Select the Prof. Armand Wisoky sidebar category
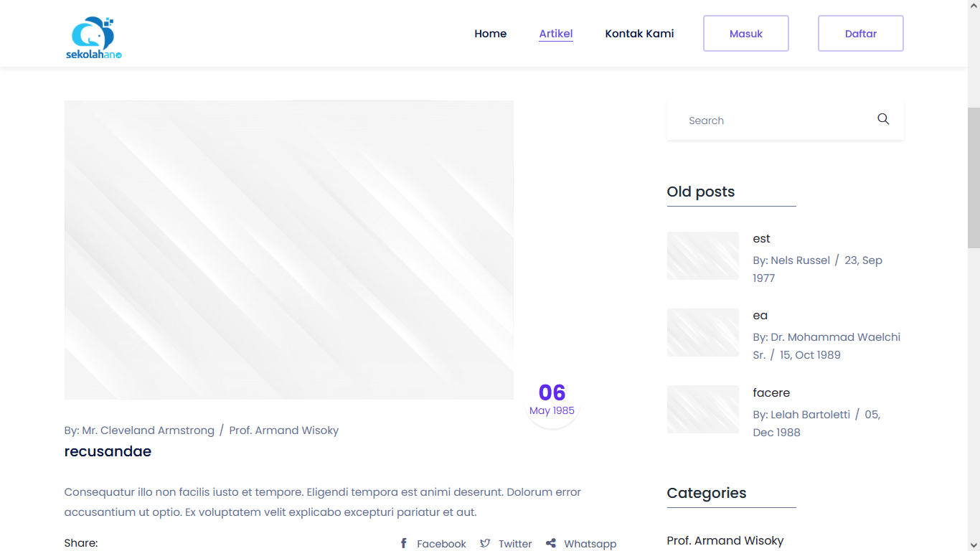980x551 pixels. tap(725, 540)
